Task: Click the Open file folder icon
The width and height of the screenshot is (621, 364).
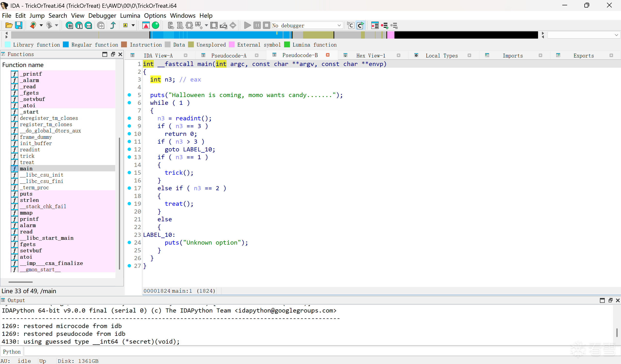Action: [x=9, y=25]
